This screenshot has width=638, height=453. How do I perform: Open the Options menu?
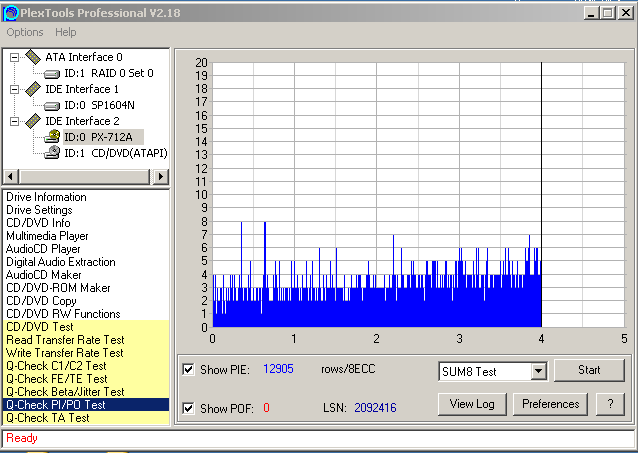26,32
